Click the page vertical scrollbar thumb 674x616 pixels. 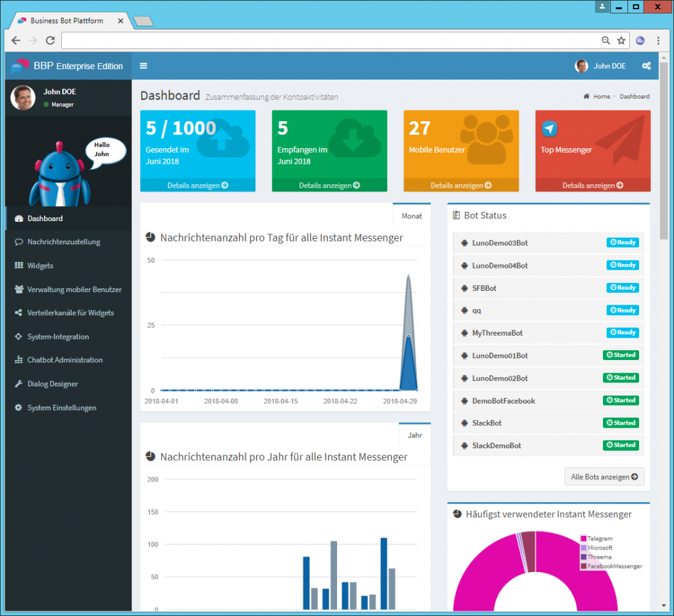pyautogui.click(x=664, y=151)
